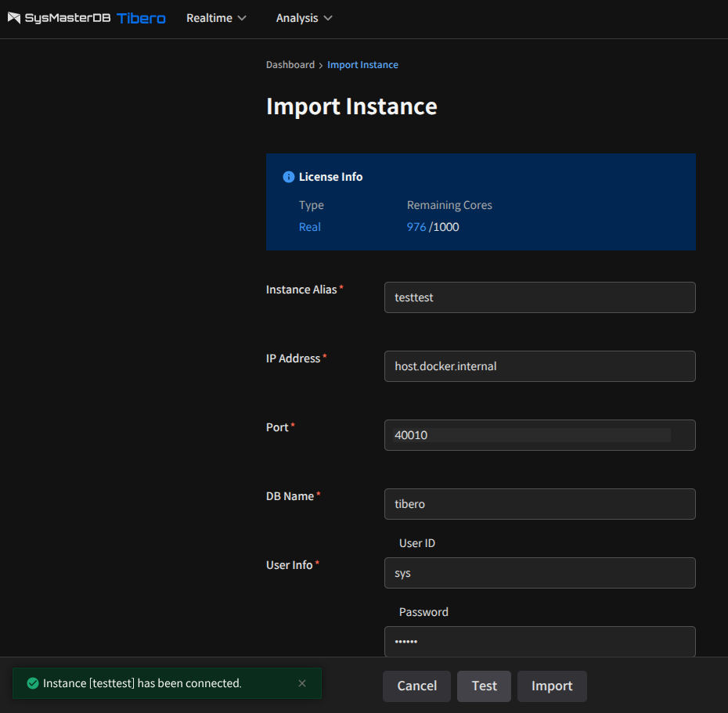Open the Realtime menu
This screenshot has width=728, height=713.
[x=209, y=18]
